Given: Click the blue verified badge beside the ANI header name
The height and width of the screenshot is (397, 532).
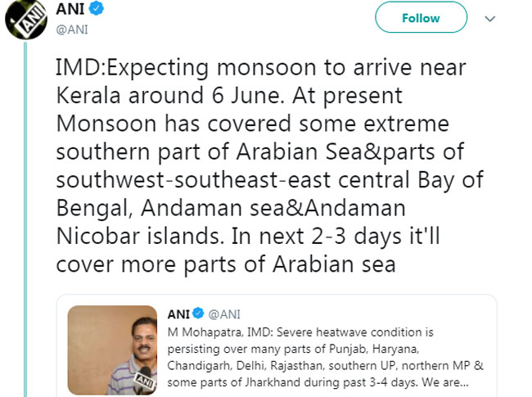Looking at the screenshot, I should (x=97, y=8).
